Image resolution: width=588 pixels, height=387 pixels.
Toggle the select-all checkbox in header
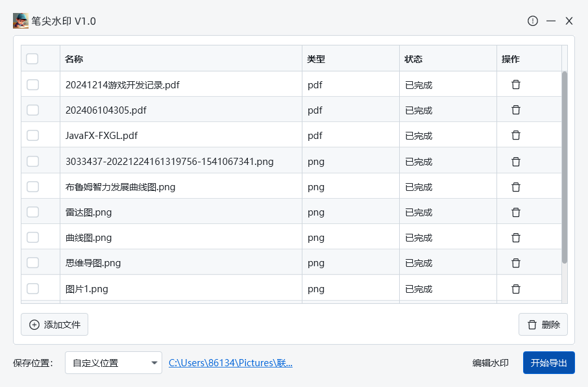click(x=32, y=59)
